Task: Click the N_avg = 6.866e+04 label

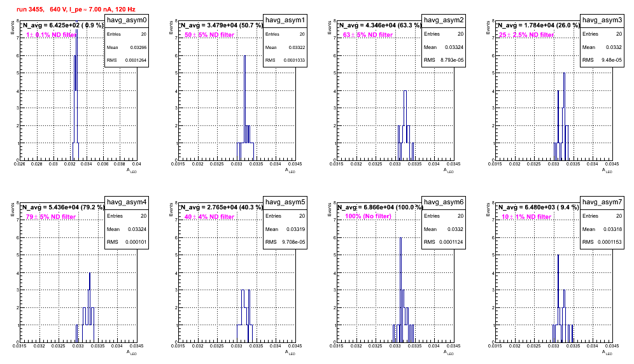Action: 380,207
